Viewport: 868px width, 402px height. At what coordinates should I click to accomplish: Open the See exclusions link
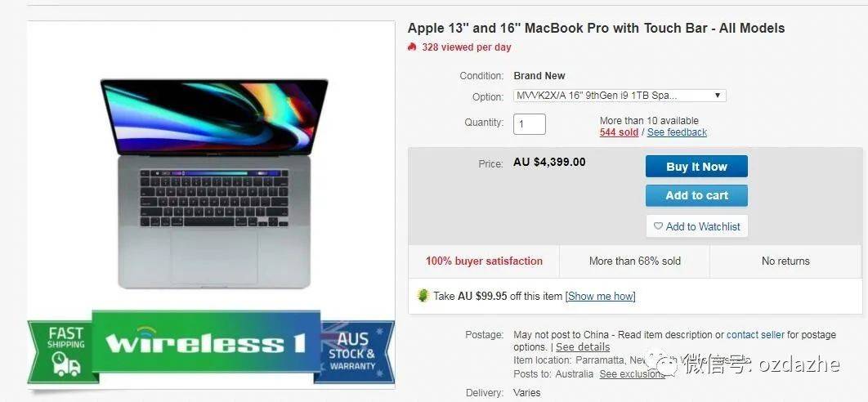(x=632, y=373)
